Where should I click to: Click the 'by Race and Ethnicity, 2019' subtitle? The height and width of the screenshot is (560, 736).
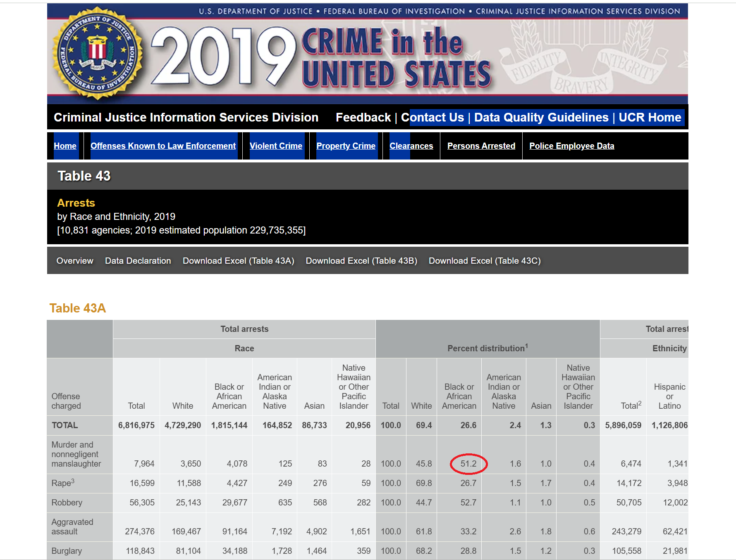(x=116, y=217)
